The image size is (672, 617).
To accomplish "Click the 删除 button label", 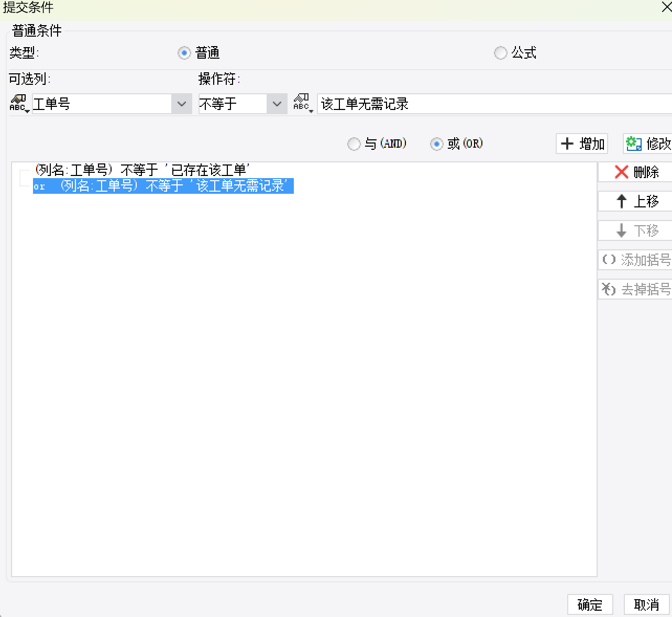I will pyautogui.click(x=646, y=172).
